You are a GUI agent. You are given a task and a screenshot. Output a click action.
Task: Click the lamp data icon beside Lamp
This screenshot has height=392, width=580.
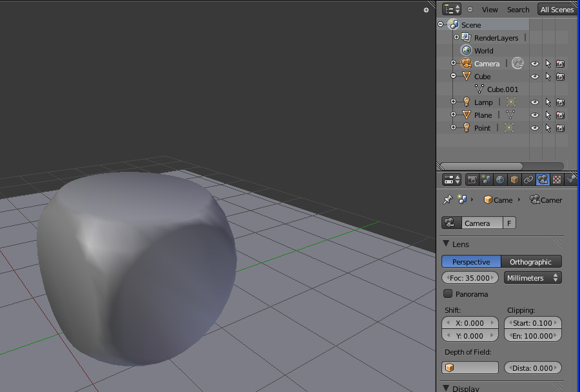(x=511, y=102)
